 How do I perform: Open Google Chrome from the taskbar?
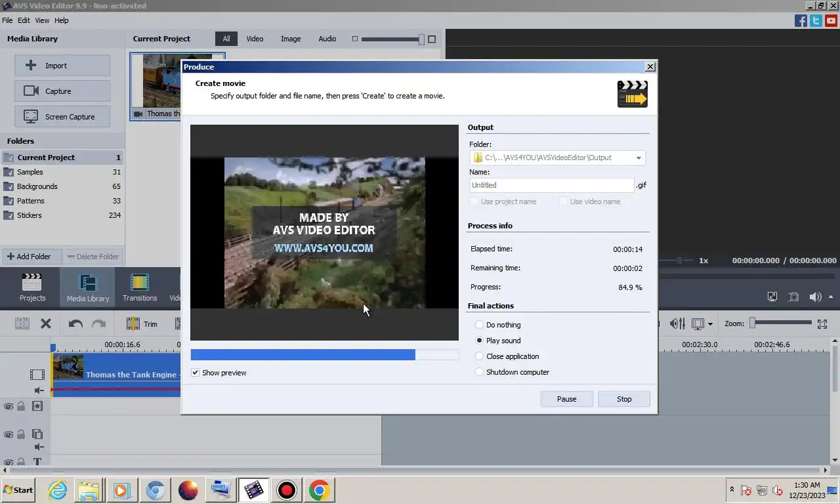click(319, 490)
